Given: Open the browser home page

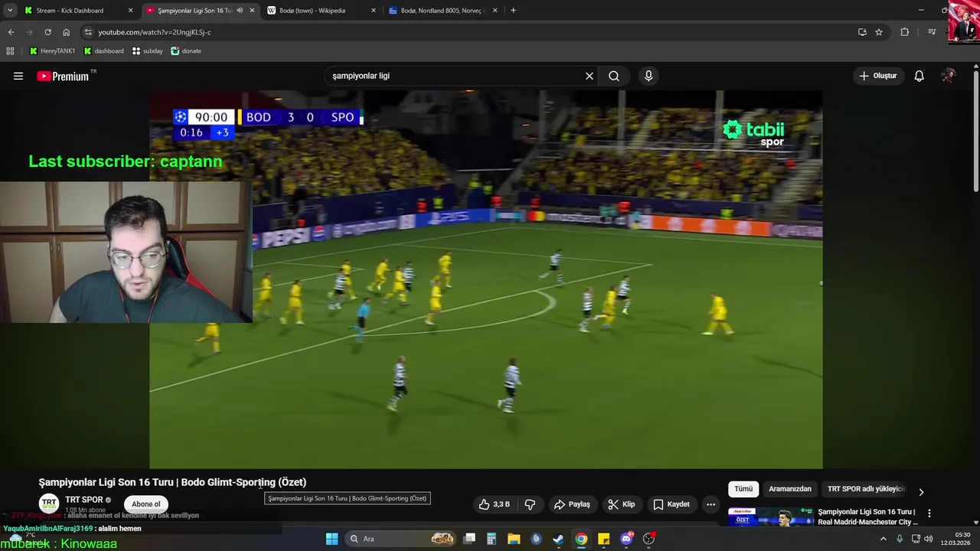Looking at the screenshot, I should (x=66, y=32).
